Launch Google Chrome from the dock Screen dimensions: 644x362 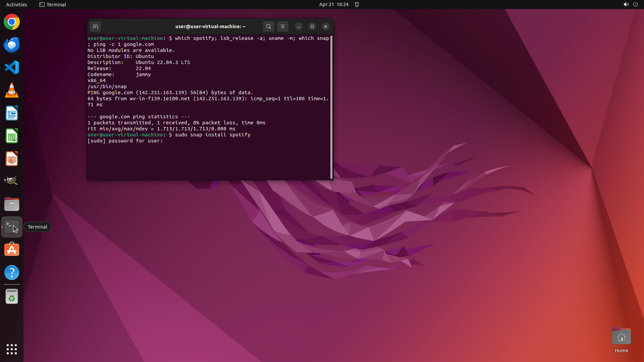click(x=12, y=22)
